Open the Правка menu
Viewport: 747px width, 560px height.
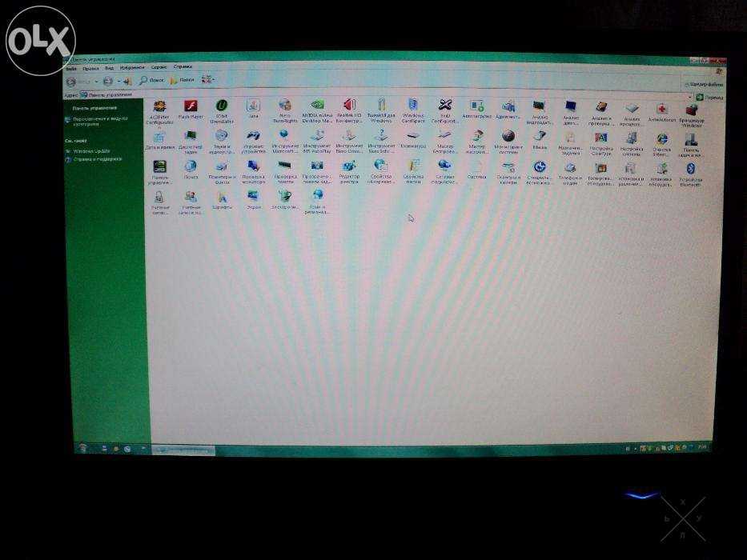point(90,69)
